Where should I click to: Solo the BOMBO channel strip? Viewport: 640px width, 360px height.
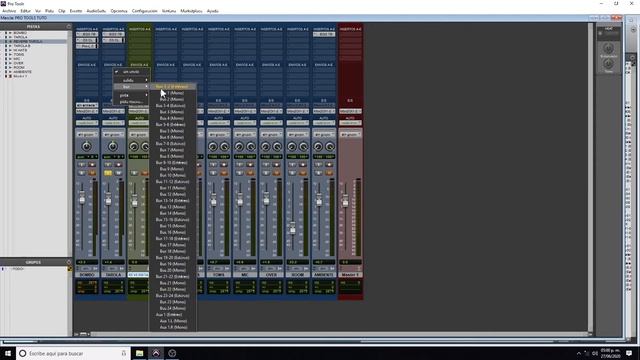click(x=82, y=173)
